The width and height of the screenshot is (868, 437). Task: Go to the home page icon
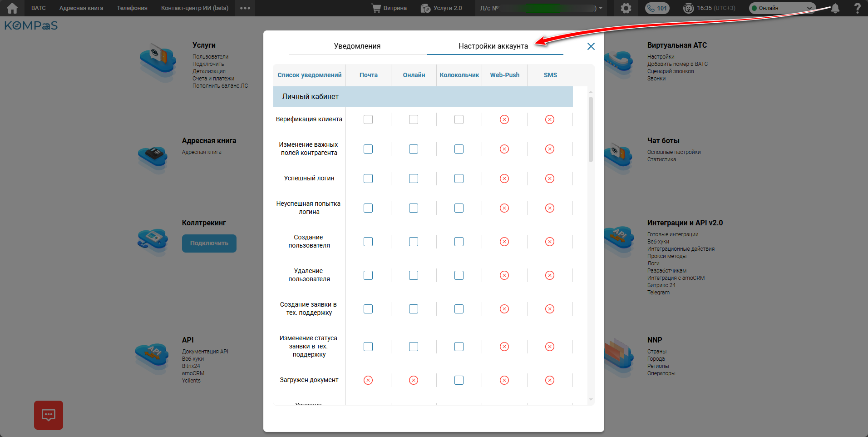click(x=12, y=8)
